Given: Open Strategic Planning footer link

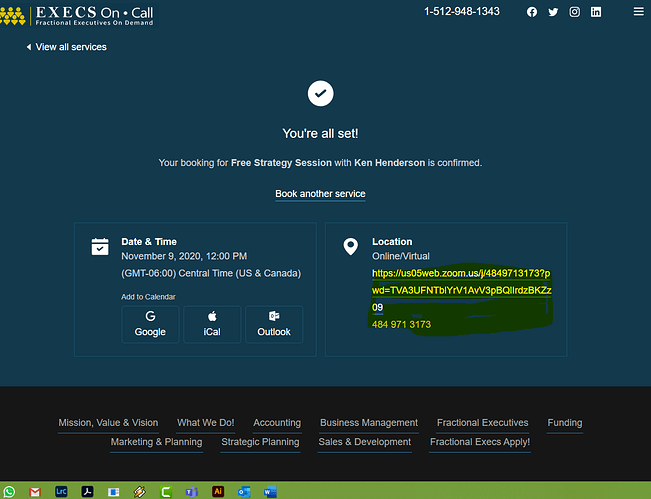Looking at the screenshot, I should (260, 442).
